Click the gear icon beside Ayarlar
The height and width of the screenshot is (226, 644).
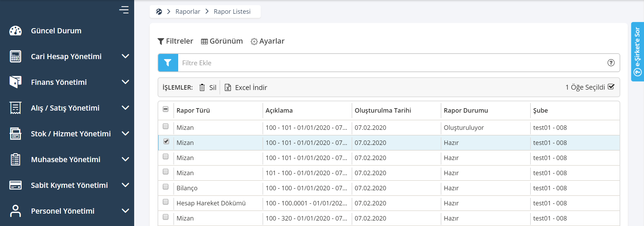[x=254, y=42]
